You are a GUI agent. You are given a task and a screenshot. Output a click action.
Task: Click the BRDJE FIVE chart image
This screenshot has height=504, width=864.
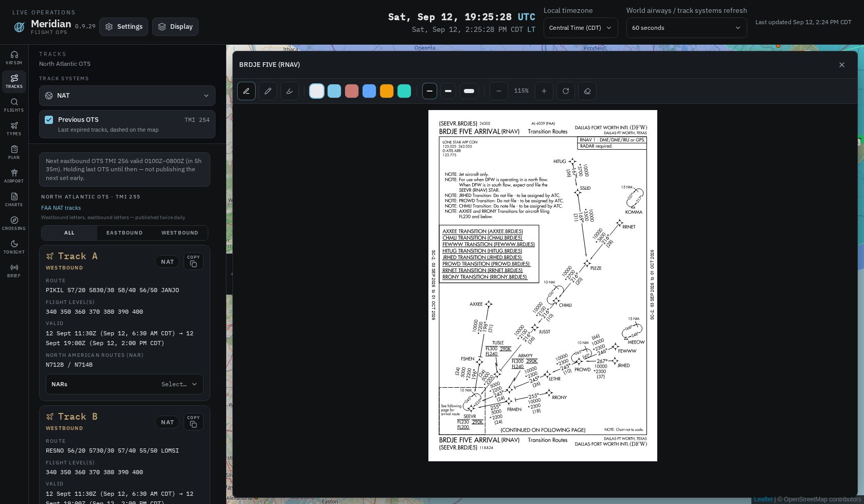tap(543, 285)
